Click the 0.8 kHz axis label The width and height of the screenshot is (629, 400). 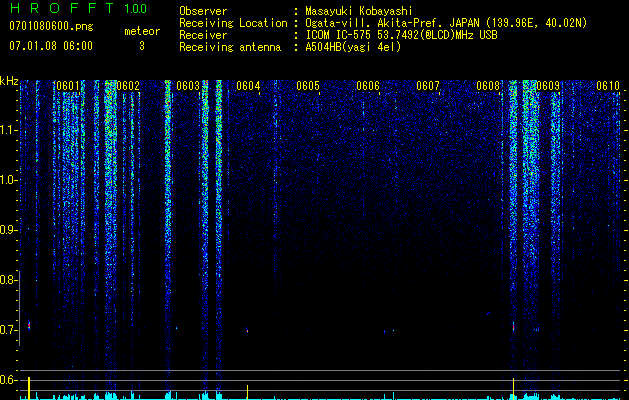[x=9, y=280]
